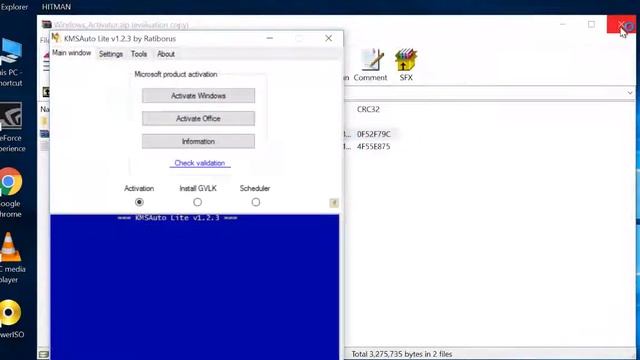Click the CRC32 column header in WinRAR
The width and height of the screenshot is (640, 360).
tap(368, 109)
